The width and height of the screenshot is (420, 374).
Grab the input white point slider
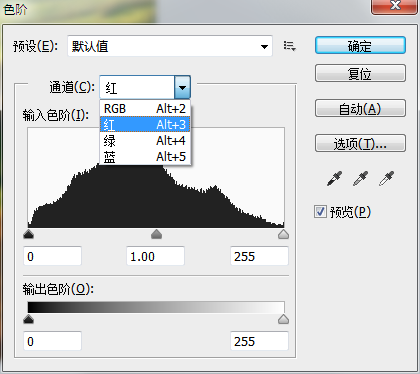click(283, 234)
